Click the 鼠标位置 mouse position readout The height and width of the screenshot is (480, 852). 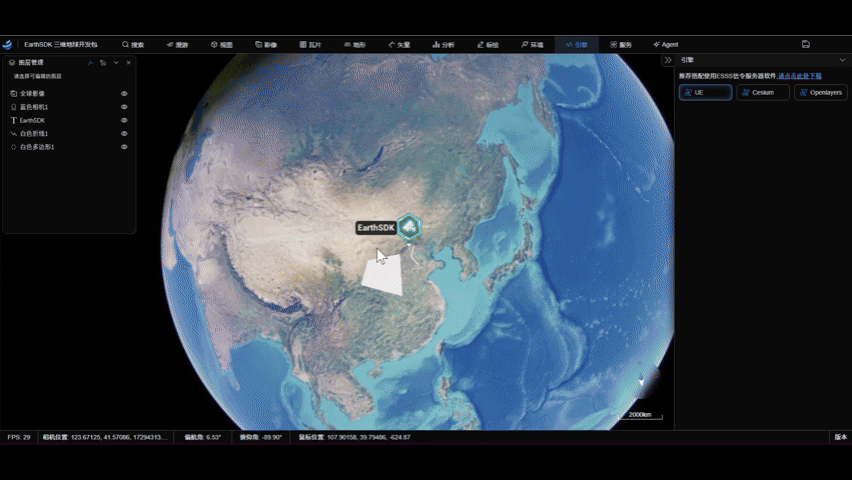tap(354, 437)
